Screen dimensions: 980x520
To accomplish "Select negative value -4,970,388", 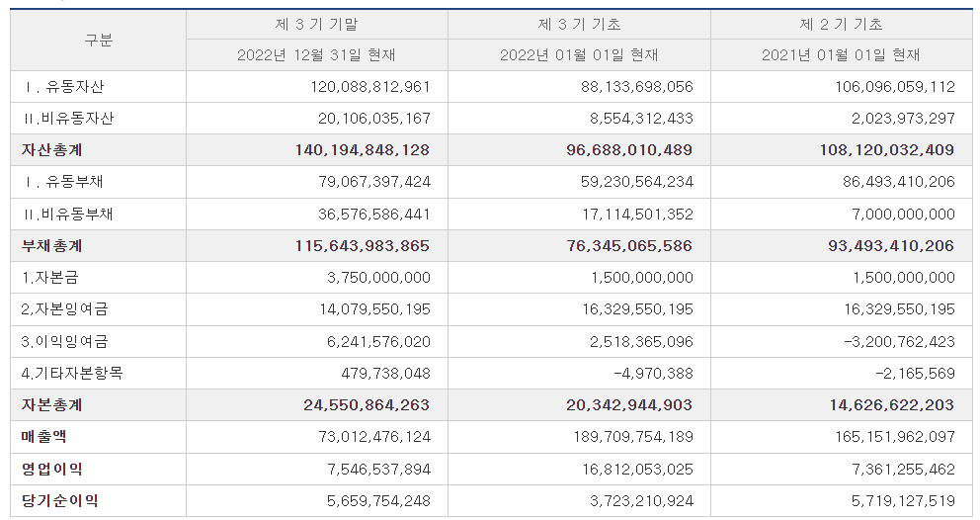I will click(654, 374).
